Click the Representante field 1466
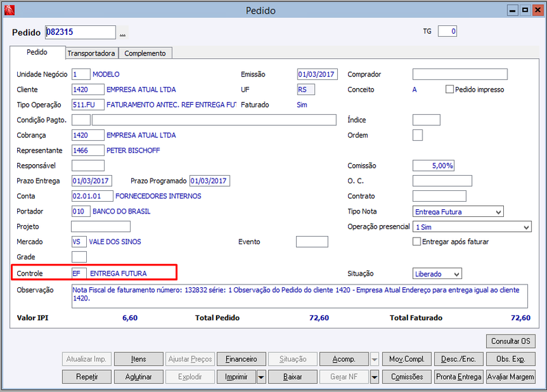This screenshot has width=547, height=392. pyautogui.click(x=88, y=151)
